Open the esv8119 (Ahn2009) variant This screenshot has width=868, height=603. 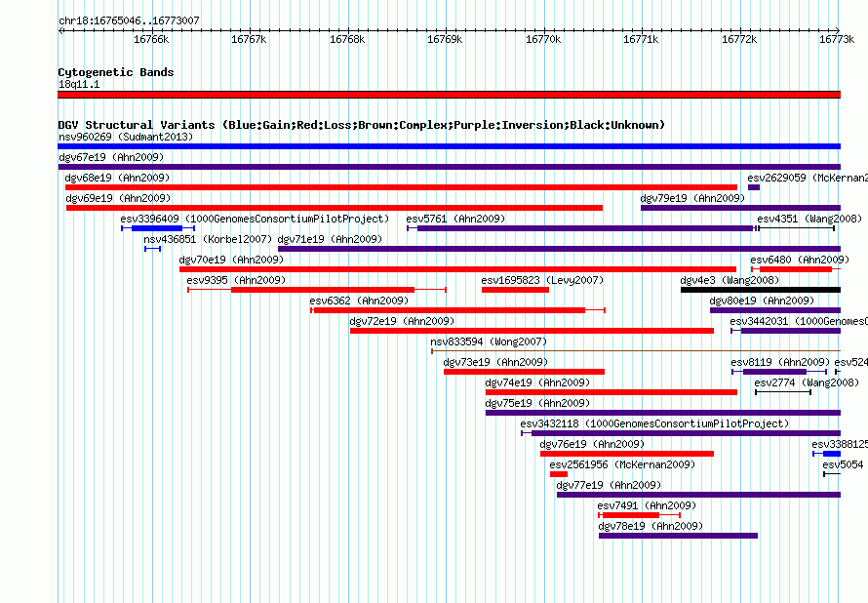(x=780, y=362)
